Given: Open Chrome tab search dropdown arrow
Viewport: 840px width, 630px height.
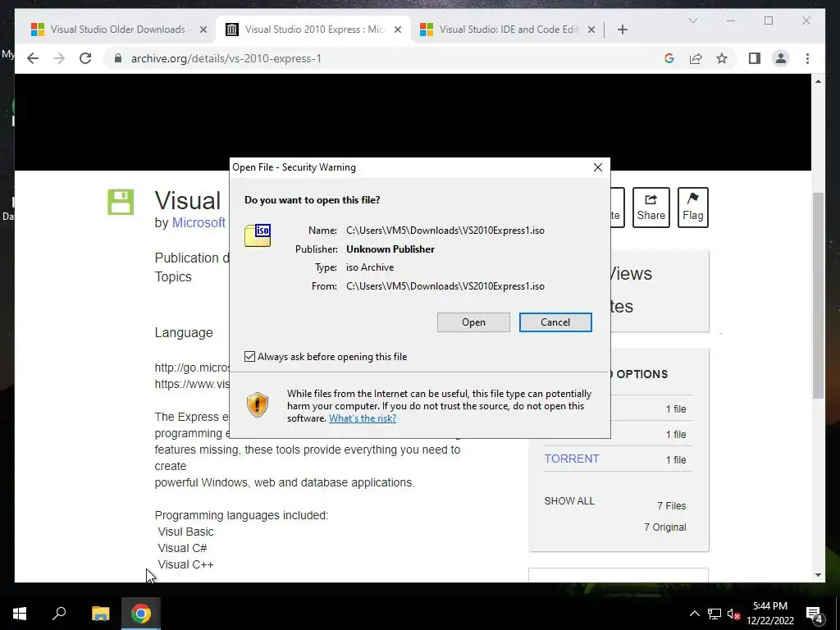Looking at the screenshot, I should click(692, 21).
